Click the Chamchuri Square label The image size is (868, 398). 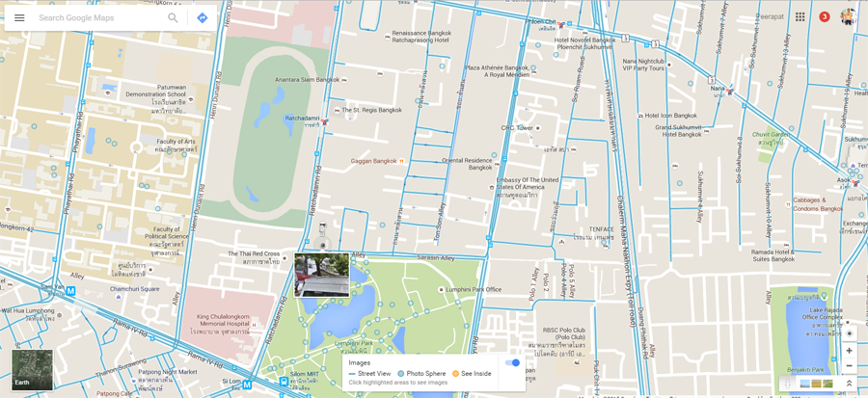[x=134, y=288]
